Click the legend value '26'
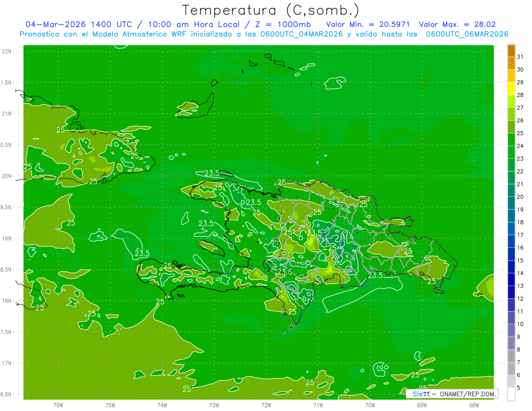532x411 pixels. 520,120
